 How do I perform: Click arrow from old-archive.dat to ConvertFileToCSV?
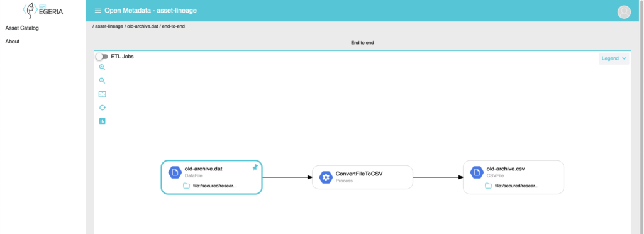click(x=287, y=177)
